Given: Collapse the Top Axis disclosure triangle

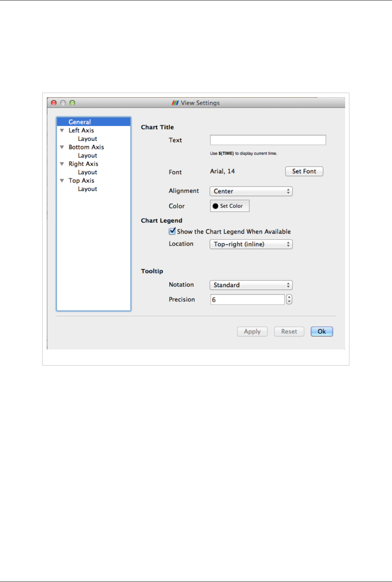Looking at the screenshot, I should 62,181.
